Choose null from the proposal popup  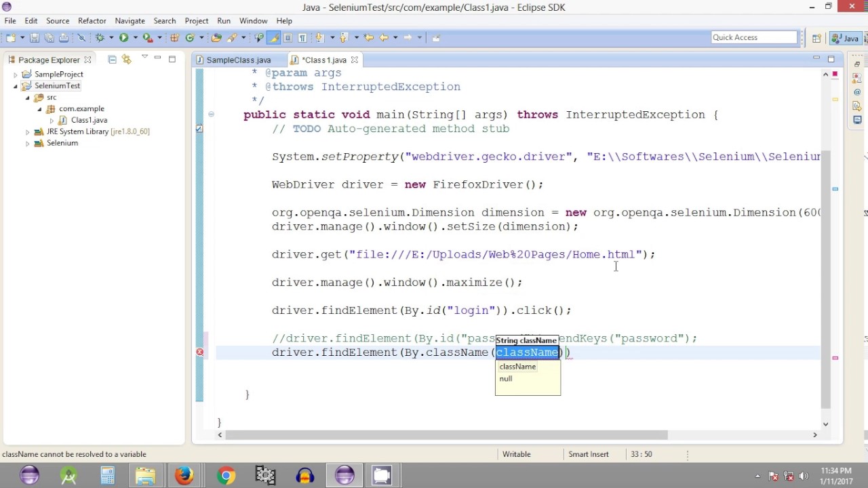coord(506,379)
